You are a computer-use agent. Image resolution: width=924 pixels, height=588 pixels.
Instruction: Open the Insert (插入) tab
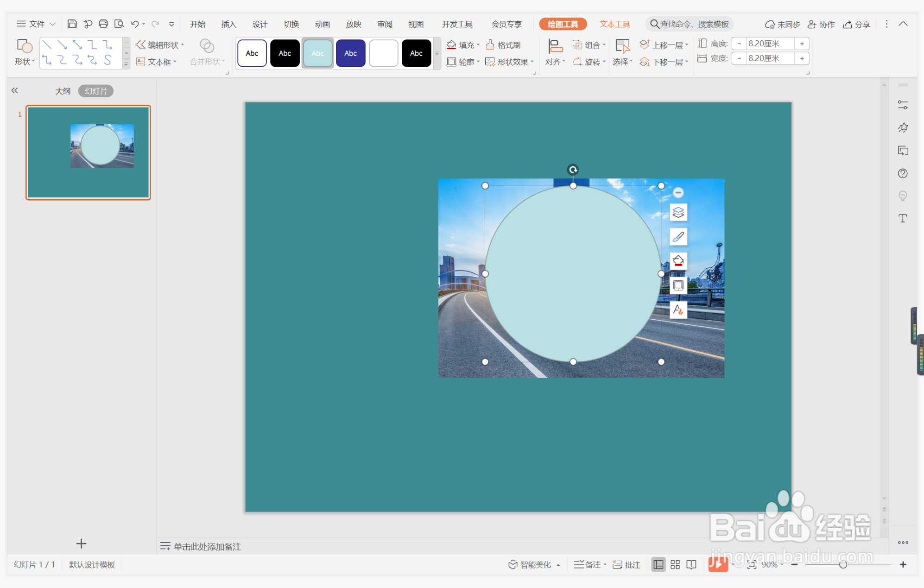[228, 24]
